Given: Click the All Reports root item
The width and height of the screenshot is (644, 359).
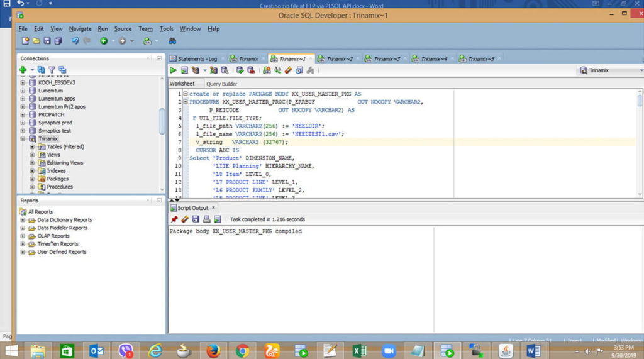Looking at the screenshot, I should 40,211.
